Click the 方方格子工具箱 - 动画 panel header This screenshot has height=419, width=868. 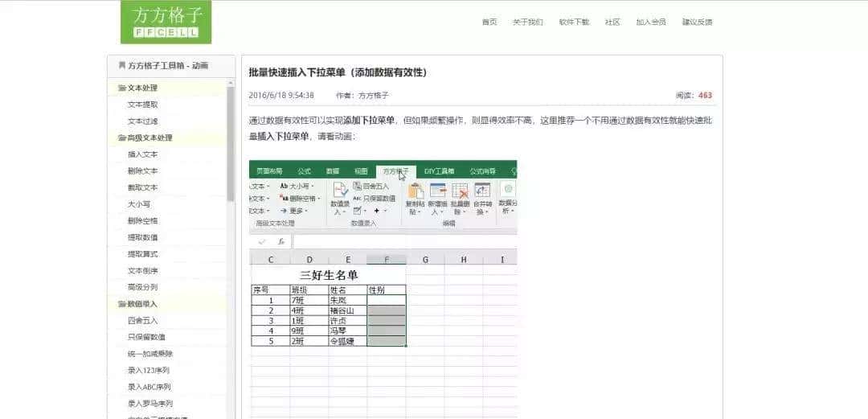coord(171,65)
